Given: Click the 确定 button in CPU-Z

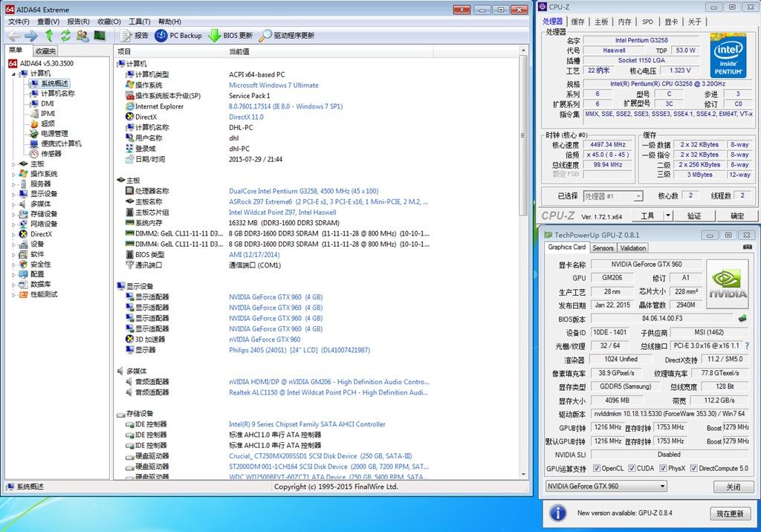Looking at the screenshot, I should [737, 216].
